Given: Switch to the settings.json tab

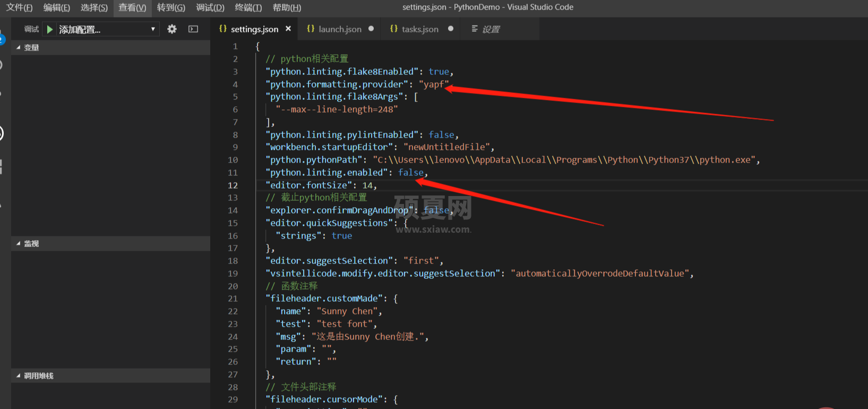Looking at the screenshot, I should click(x=254, y=29).
